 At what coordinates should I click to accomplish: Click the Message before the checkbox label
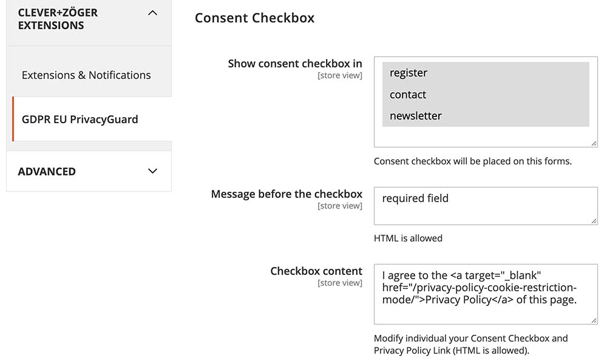(287, 194)
